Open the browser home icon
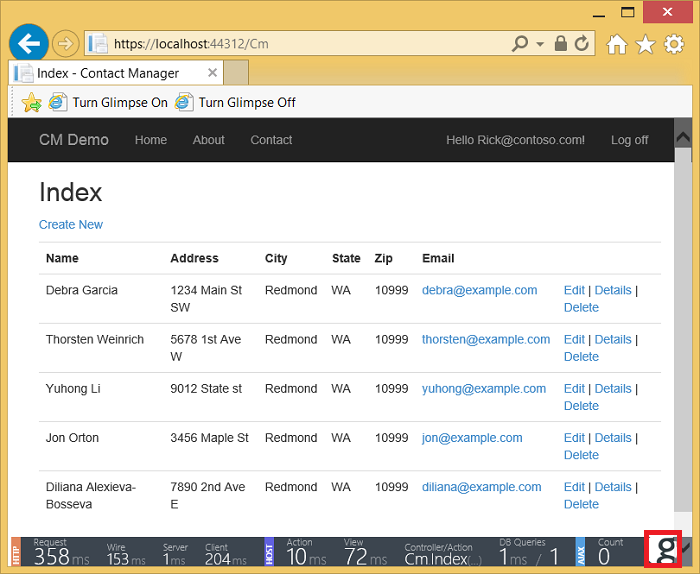 coord(617,44)
